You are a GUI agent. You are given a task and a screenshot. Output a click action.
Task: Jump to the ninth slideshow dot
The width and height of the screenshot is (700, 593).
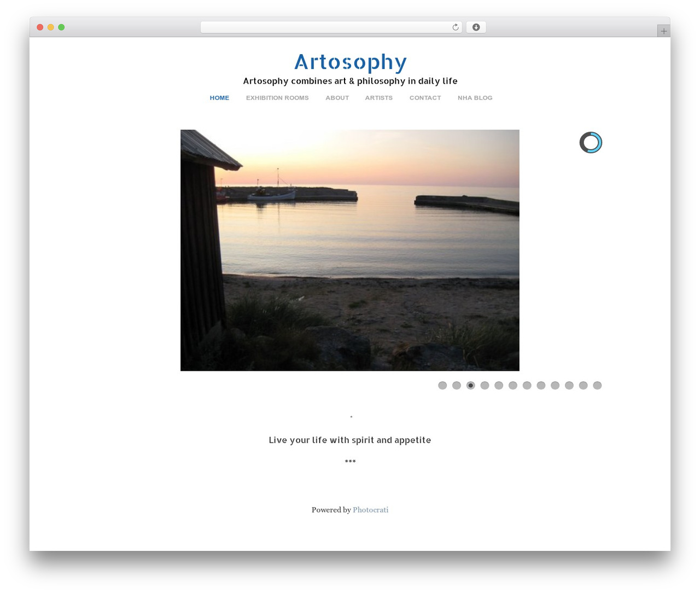pyautogui.click(x=555, y=386)
